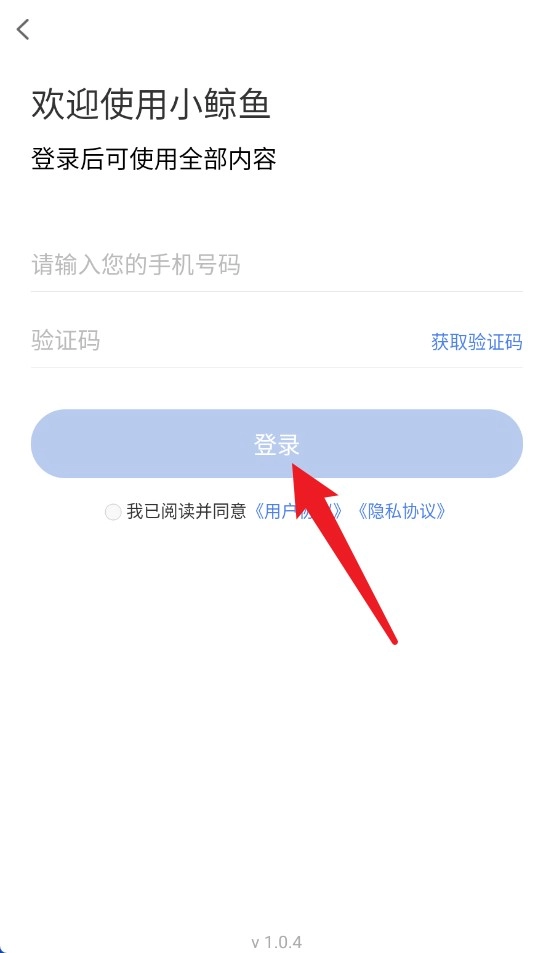The width and height of the screenshot is (554, 953).
Task: Select the 小鲸鱼 app name in heading
Action: pyautogui.click(x=219, y=104)
